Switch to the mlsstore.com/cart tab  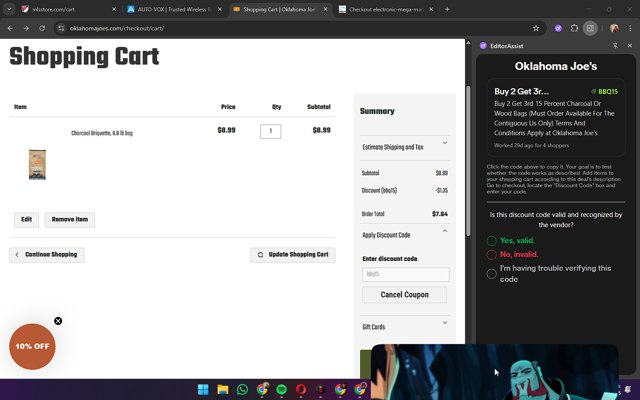pyautogui.click(x=69, y=9)
